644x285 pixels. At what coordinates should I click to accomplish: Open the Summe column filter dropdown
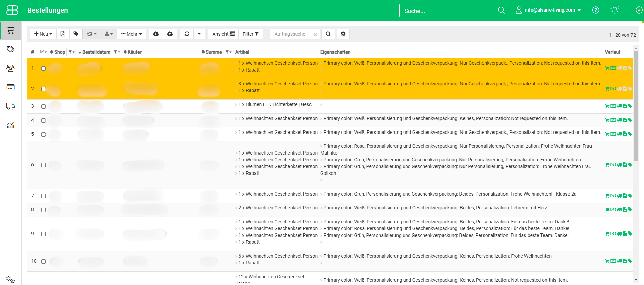[x=229, y=52]
